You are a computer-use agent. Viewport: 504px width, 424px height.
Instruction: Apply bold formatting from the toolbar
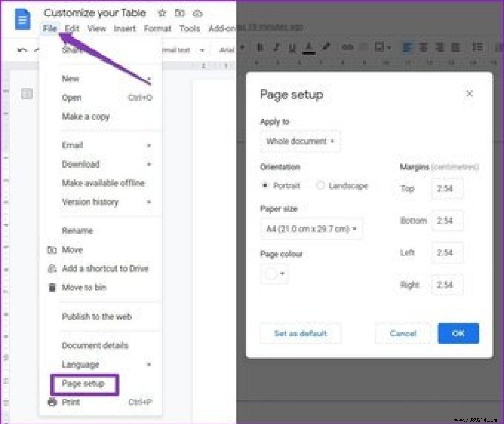[260, 48]
